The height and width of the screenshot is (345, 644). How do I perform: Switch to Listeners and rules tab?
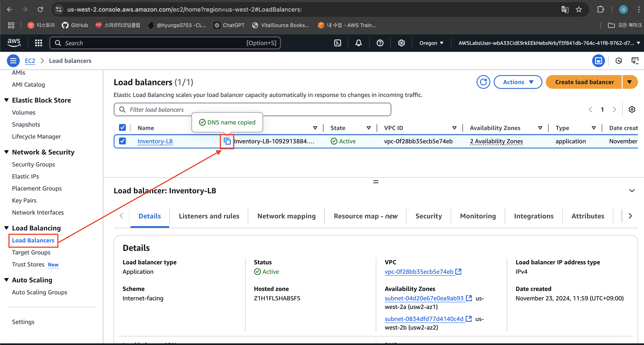[x=209, y=216]
